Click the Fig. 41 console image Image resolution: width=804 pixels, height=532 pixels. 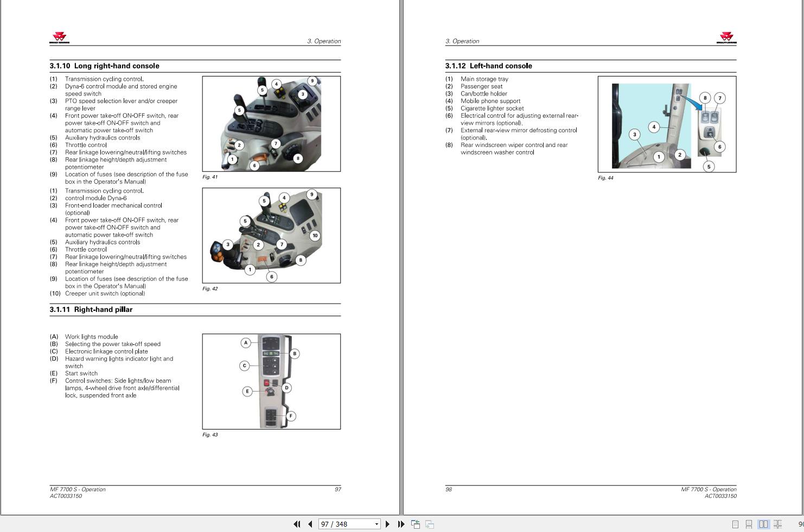[x=271, y=124]
